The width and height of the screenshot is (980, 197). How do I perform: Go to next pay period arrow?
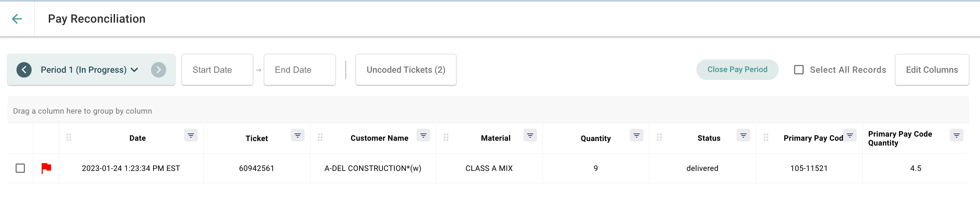click(159, 70)
